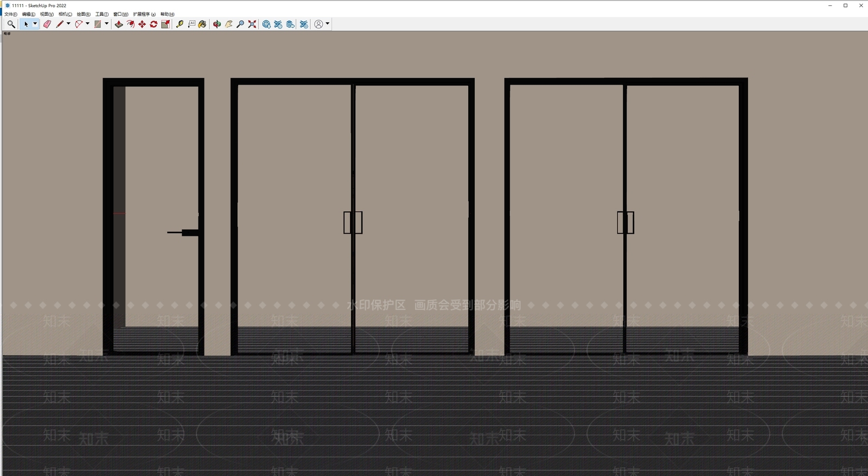Screen dimensions: 868x476
Task: Click Send to LayOut icon
Action: [290, 24]
